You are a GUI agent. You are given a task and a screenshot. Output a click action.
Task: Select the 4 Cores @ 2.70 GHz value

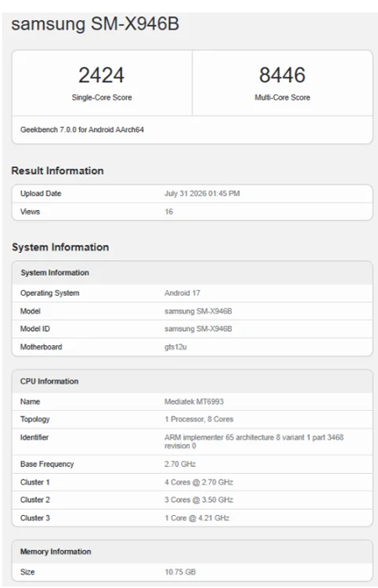coord(199,482)
